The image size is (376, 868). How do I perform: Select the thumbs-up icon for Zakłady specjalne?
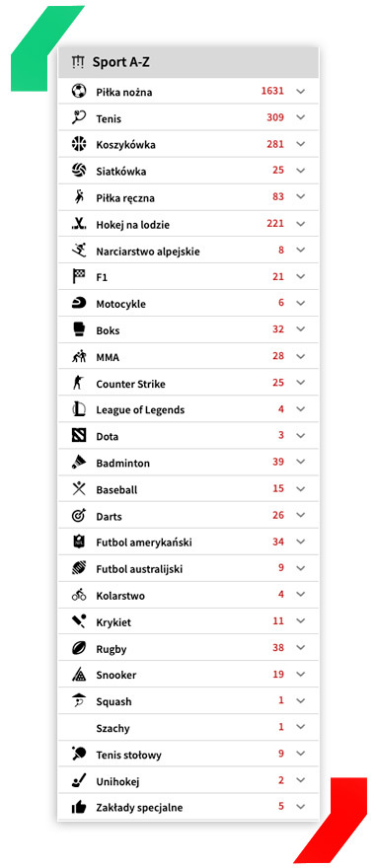[x=79, y=807]
